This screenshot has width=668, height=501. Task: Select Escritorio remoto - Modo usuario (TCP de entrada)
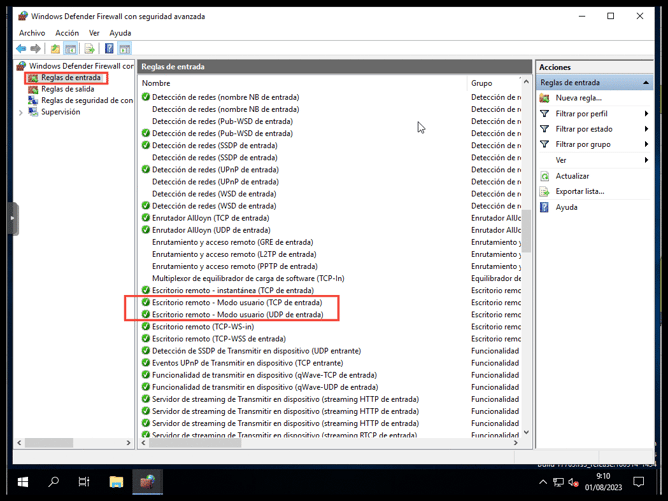click(237, 302)
